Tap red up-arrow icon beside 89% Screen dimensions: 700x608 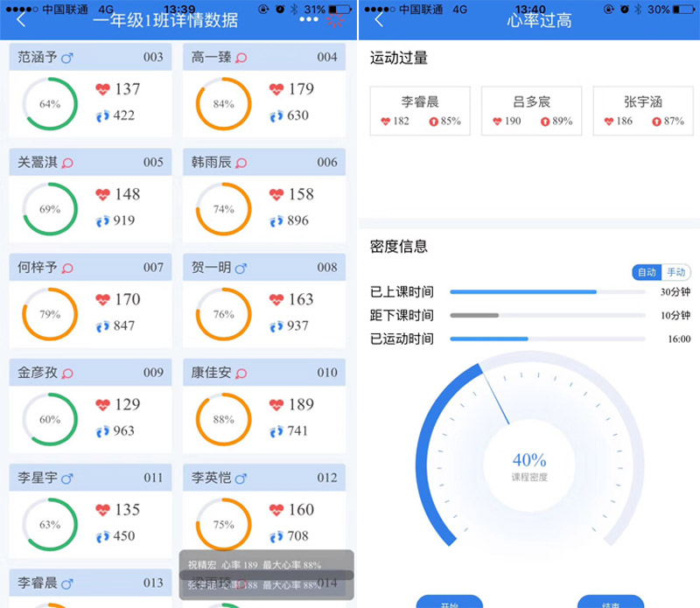tap(545, 122)
